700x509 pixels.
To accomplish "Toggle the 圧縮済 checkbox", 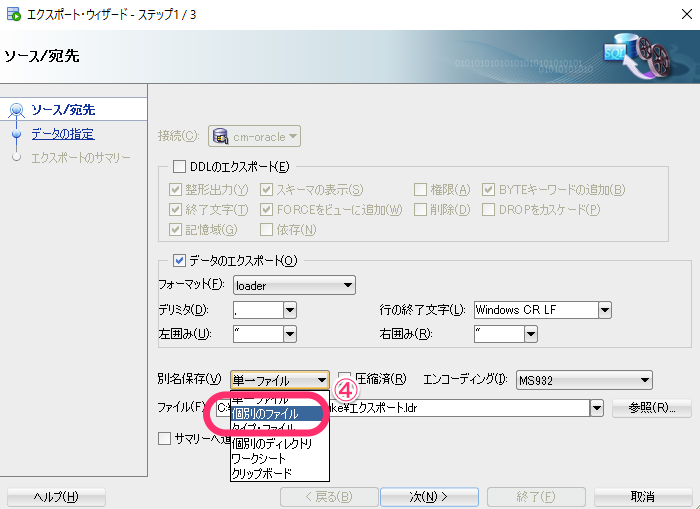I will (x=344, y=379).
